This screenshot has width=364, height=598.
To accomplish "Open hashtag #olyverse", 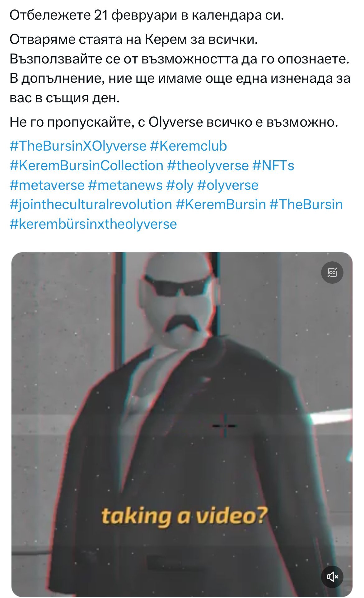I will (228, 185).
